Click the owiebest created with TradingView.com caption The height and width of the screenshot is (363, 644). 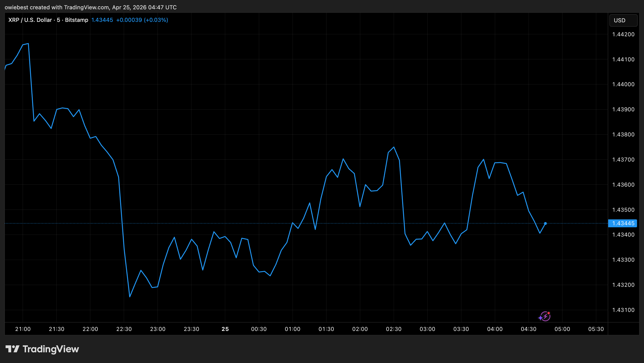click(90, 7)
